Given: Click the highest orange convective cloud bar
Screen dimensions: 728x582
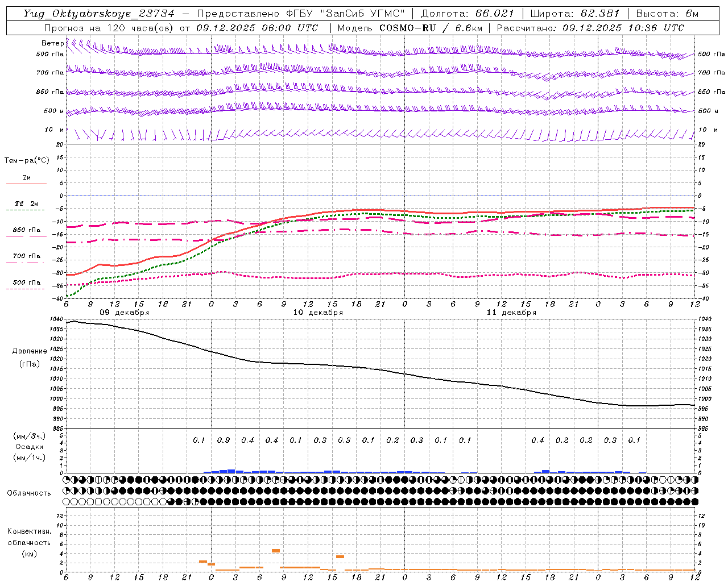Looking at the screenshot, I should pos(276,551).
